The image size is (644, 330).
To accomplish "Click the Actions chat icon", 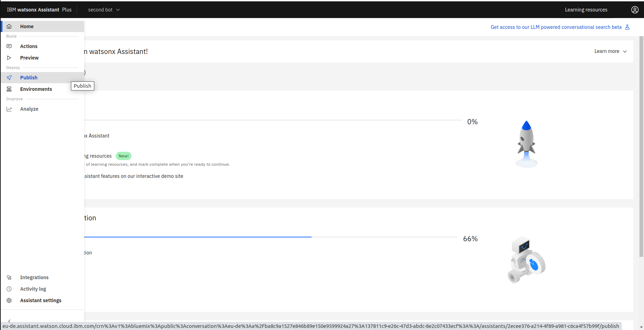I will click(x=9, y=46).
